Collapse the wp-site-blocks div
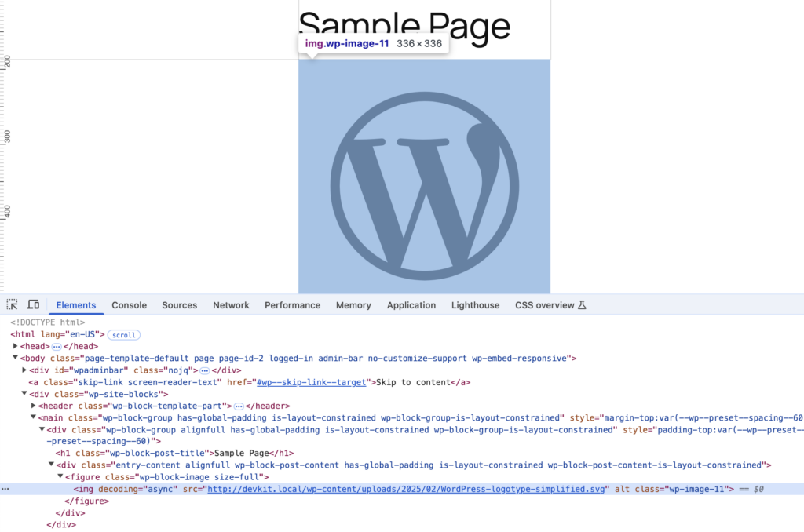804x532 pixels. tap(24, 394)
